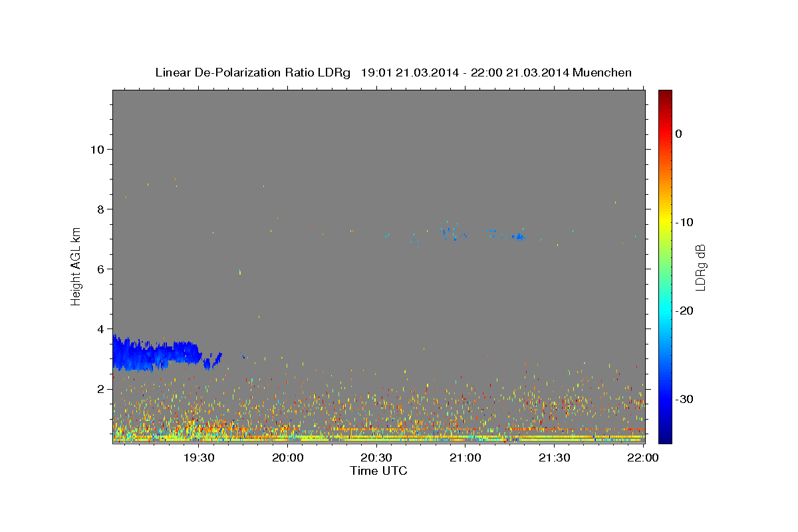Click the colorbar value -10
Screen dimensions: 798x532
click(x=685, y=222)
